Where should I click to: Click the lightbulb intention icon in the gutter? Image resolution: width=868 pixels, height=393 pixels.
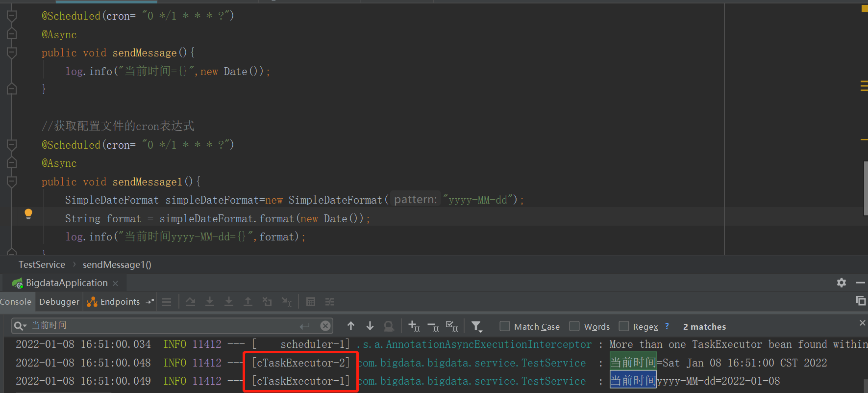pos(28,214)
